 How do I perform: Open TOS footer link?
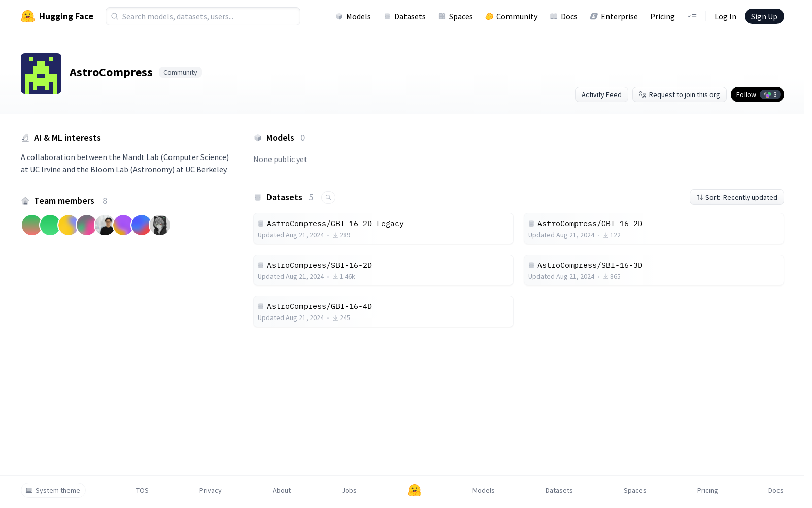tap(142, 490)
